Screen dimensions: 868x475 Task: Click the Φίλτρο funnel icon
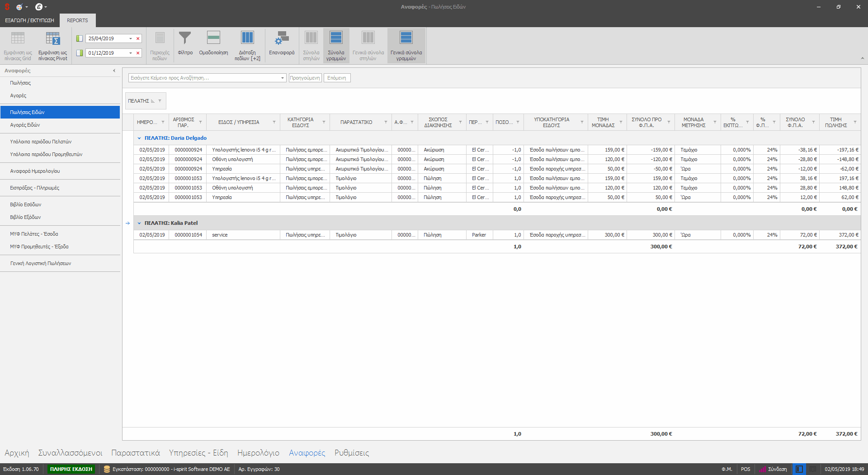coord(185,39)
